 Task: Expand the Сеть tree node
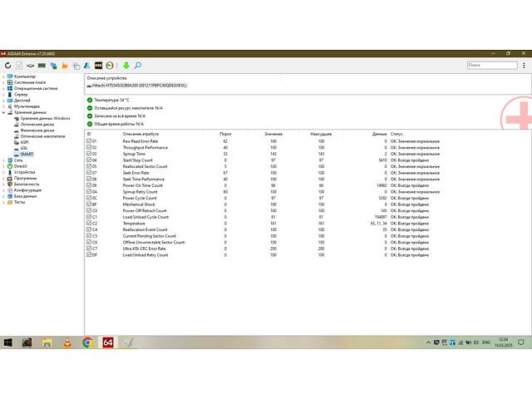tap(3, 160)
